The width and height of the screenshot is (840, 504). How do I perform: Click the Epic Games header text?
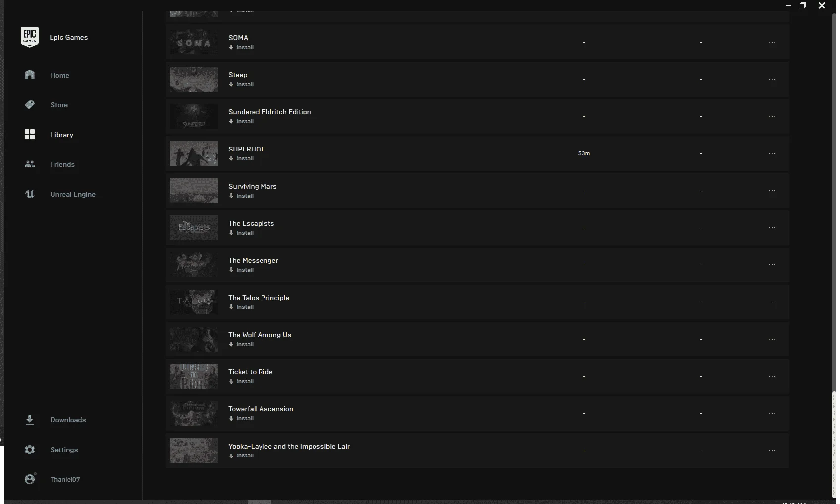click(68, 37)
